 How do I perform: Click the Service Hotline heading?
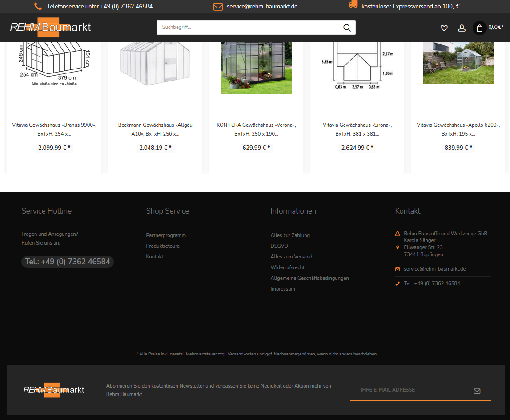pyautogui.click(x=47, y=211)
